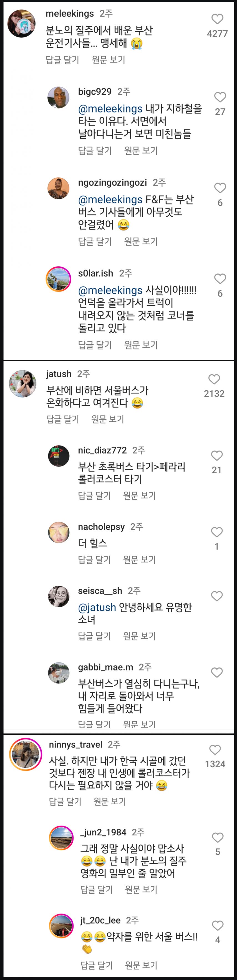Like the ninnys_travel comment

pyautogui.click(x=215, y=749)
